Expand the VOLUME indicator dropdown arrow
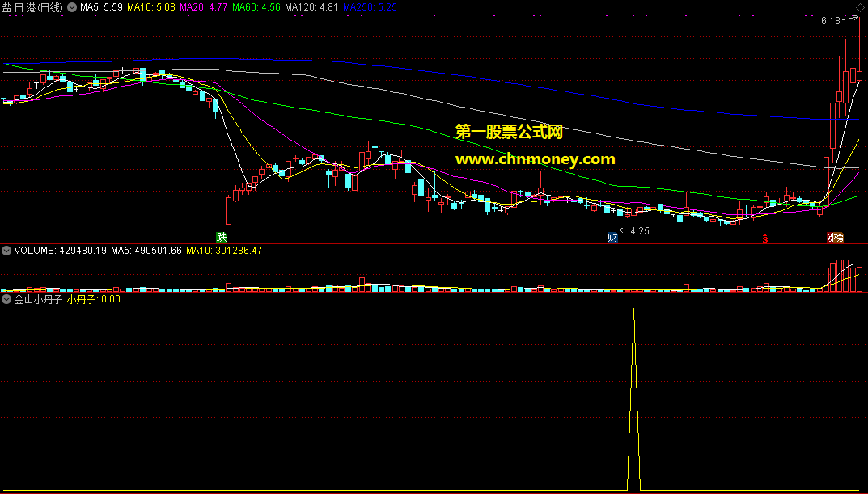The height and width of the screenshot is (494, 868). pyautogui.click(x=6, y=251)
